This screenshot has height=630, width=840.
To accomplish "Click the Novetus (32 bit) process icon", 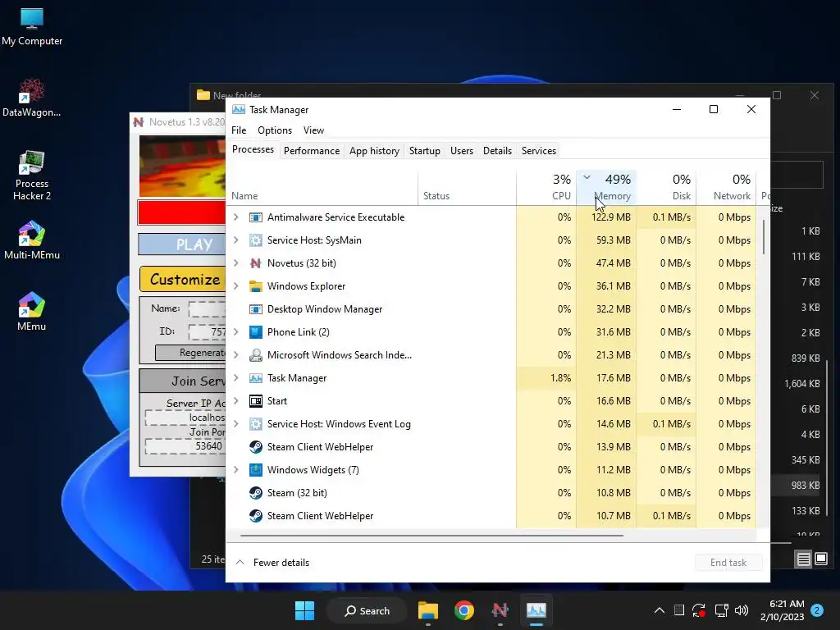I will pyautogui.click(x=256, y=263).
